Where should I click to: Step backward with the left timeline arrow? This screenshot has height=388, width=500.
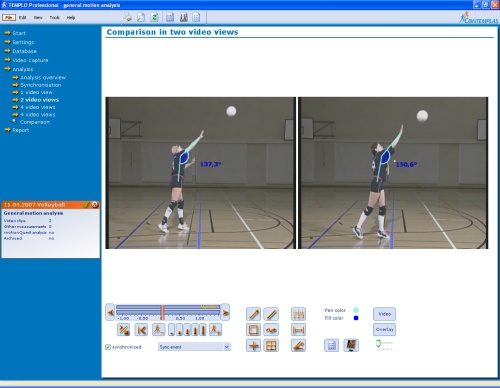pyautogui.click(x=110, y=312)
